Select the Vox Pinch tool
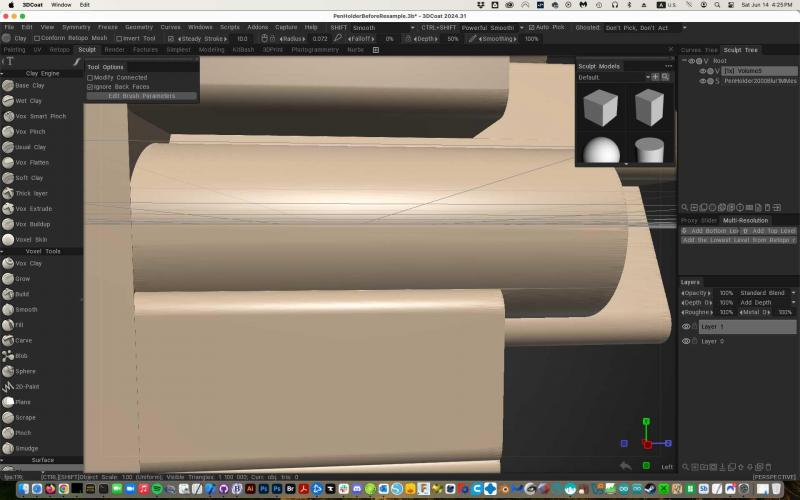The height and width of the screenshot is (500, 800). point(30,131)
